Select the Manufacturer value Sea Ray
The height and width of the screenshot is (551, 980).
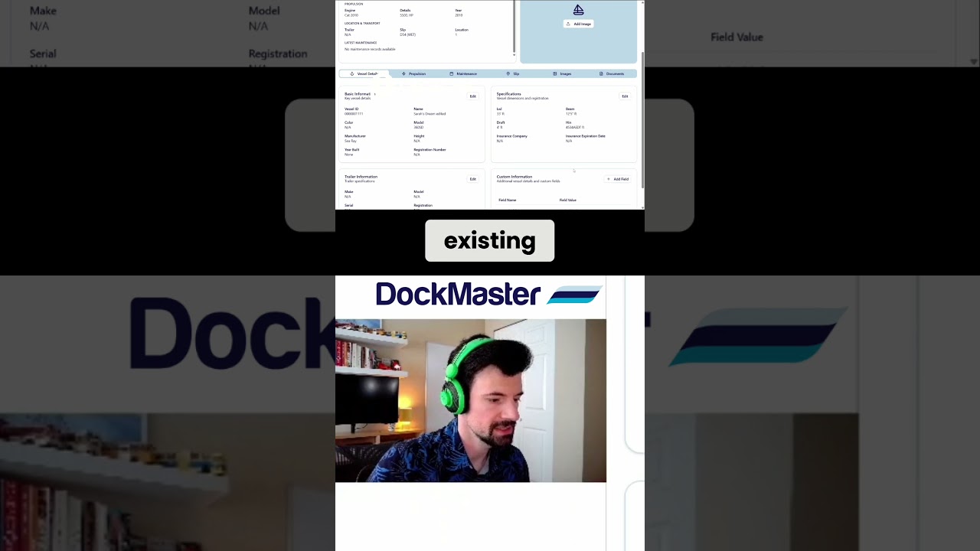350,141
